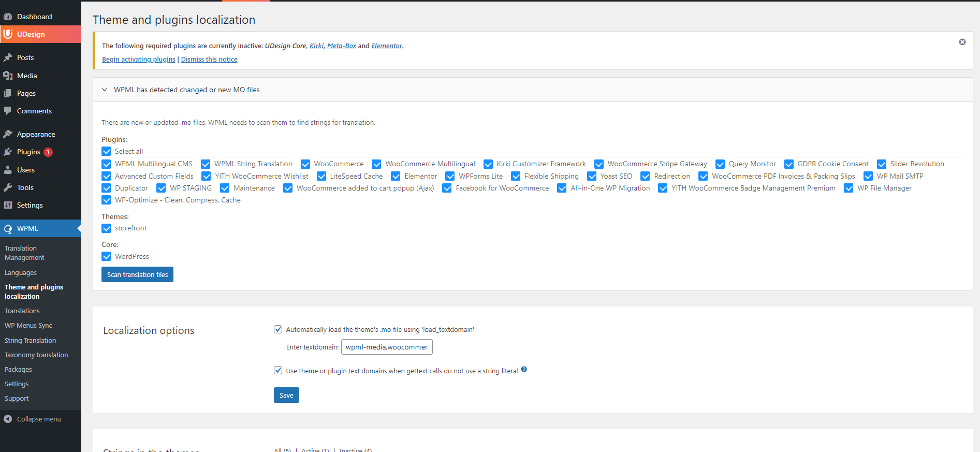The height and width of the screenshot is (452, 980).
Task: Dismiss the inactive plugins notice with X icon
Action: (962, 42)
